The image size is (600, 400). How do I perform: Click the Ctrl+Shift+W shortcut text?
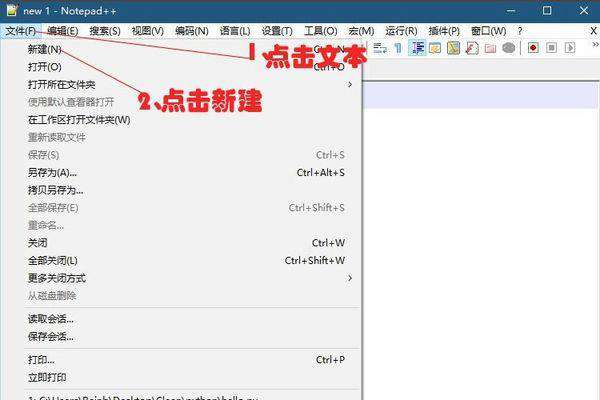point(315,261)
